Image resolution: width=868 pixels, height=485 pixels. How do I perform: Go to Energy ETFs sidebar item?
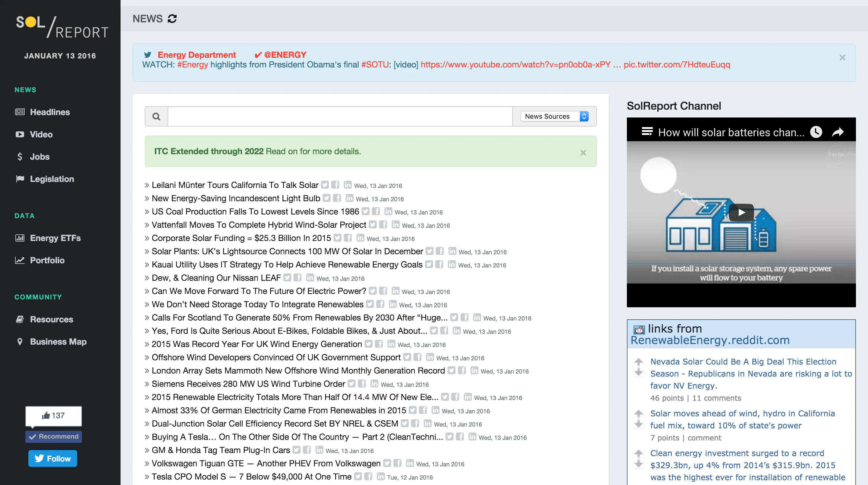pos(55,238)
